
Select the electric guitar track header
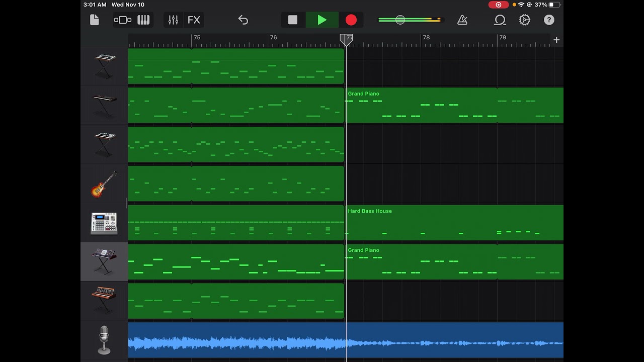point(104,184)
